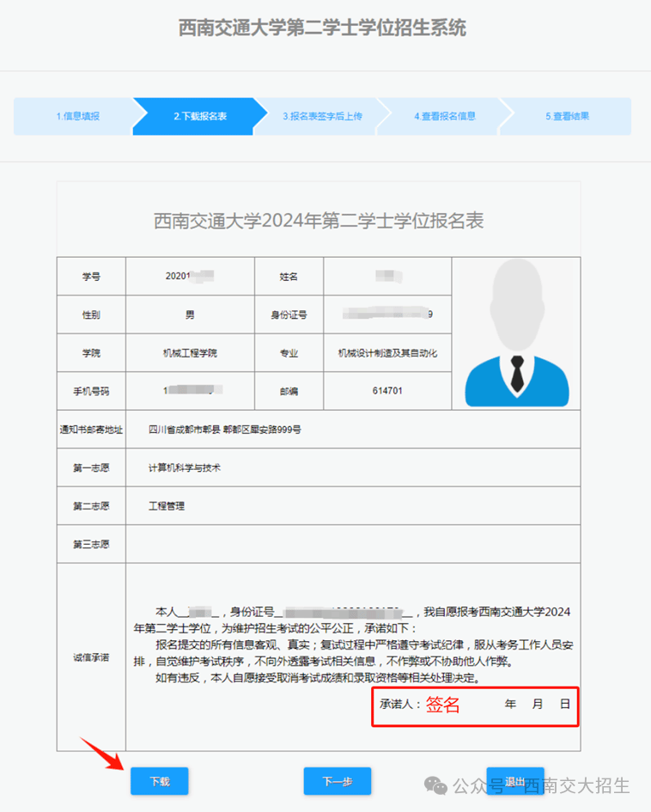
Task: Click the 退出 button
Action: click(514, 781)
